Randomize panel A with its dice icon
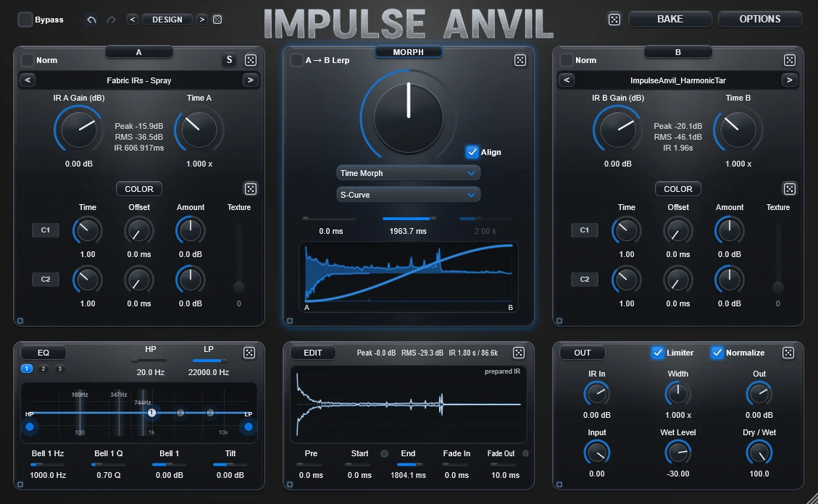Image resolution: width=818 pixels, height=504 pixels. (x=251, y=60)
